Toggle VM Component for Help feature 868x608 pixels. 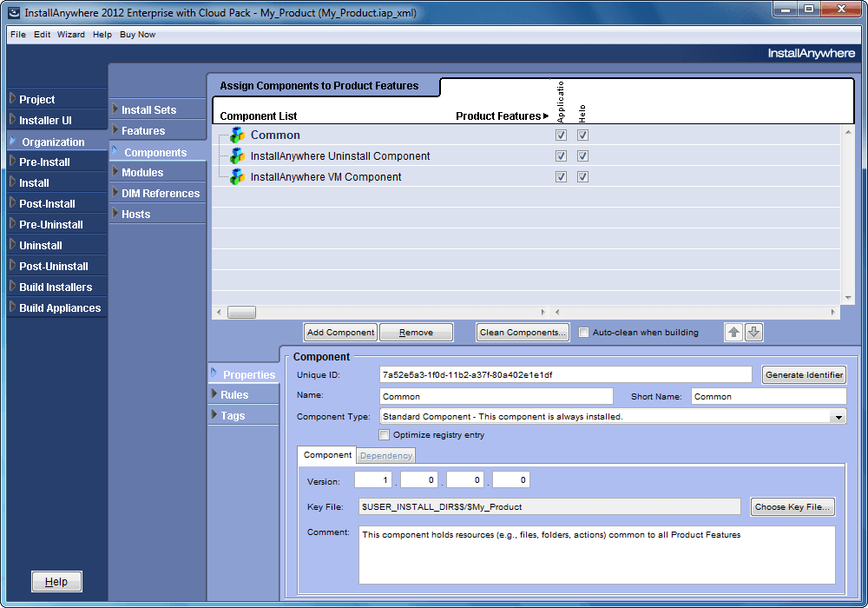click(x=582, y=177)
